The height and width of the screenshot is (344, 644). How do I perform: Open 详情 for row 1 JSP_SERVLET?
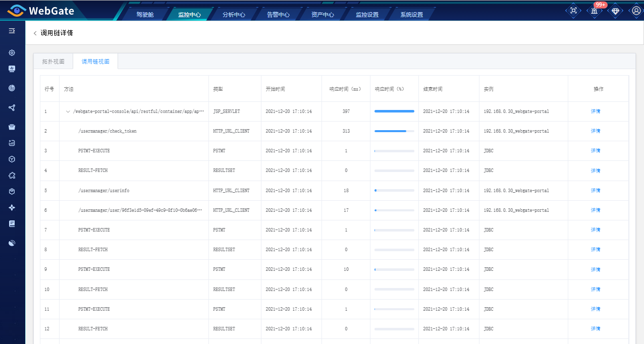tap(596, 111)
